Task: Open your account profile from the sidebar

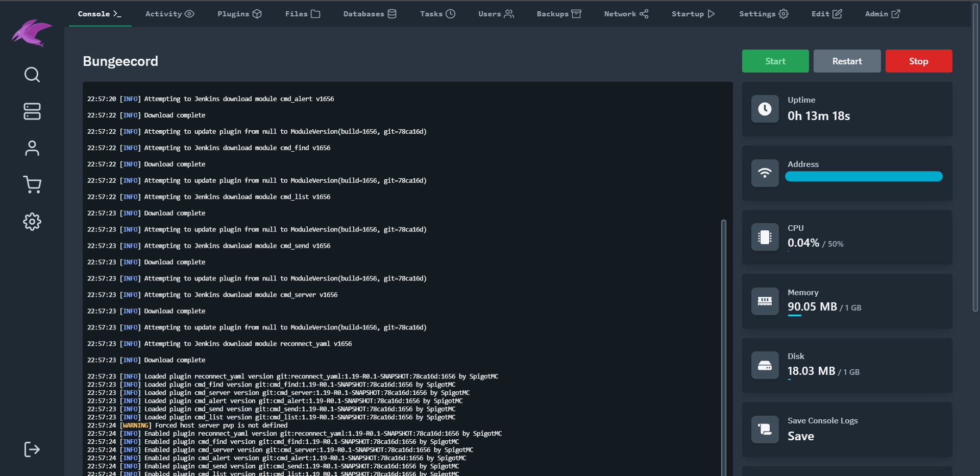Action: [x=32, y=148]
